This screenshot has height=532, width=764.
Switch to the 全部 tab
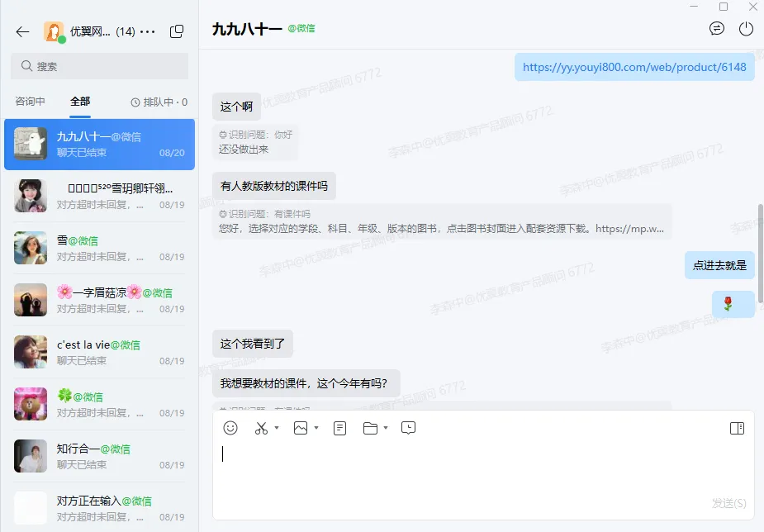pos(80,102)
